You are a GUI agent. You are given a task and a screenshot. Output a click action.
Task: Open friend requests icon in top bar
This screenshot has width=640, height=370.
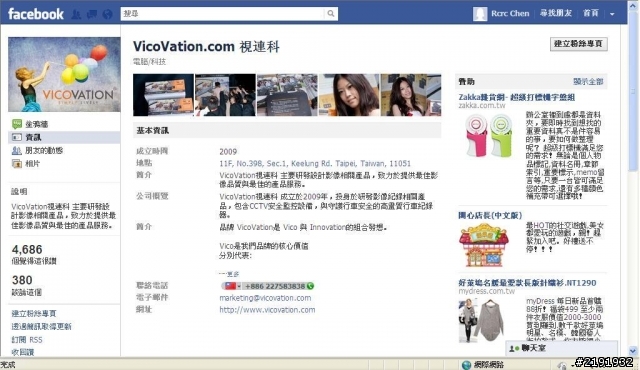(76, 14)
